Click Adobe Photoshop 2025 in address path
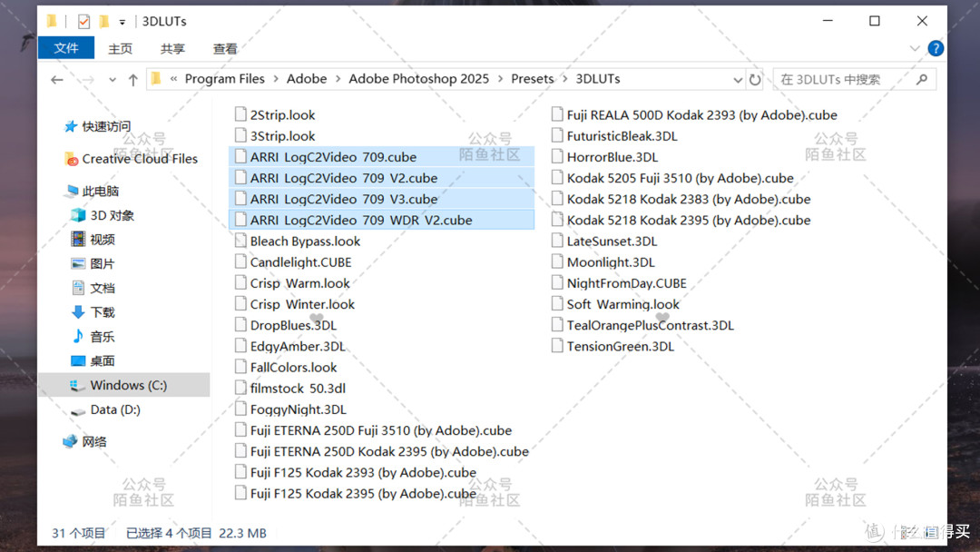The height and width of the screenshot is (552, 980). 418,79
